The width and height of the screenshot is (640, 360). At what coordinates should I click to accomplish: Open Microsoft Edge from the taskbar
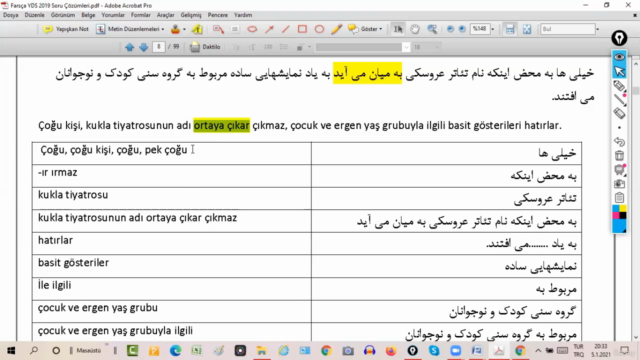pyautogui.click(x=176, y=351)
